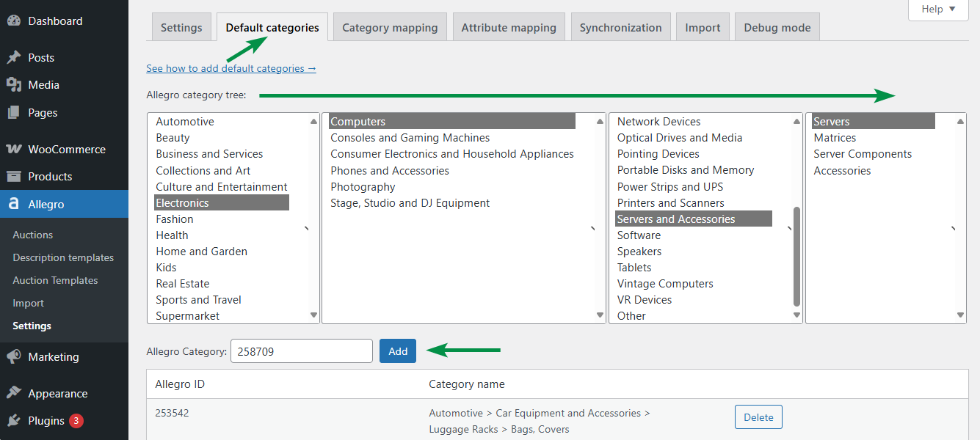Open the Default categories tab

coord(272,27)
